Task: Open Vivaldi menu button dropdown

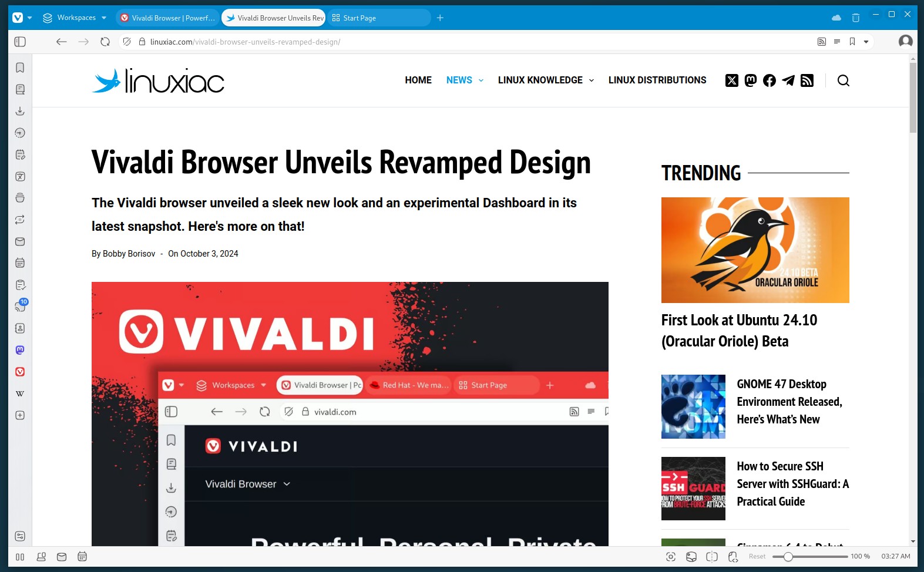Action: coord(22,18)
